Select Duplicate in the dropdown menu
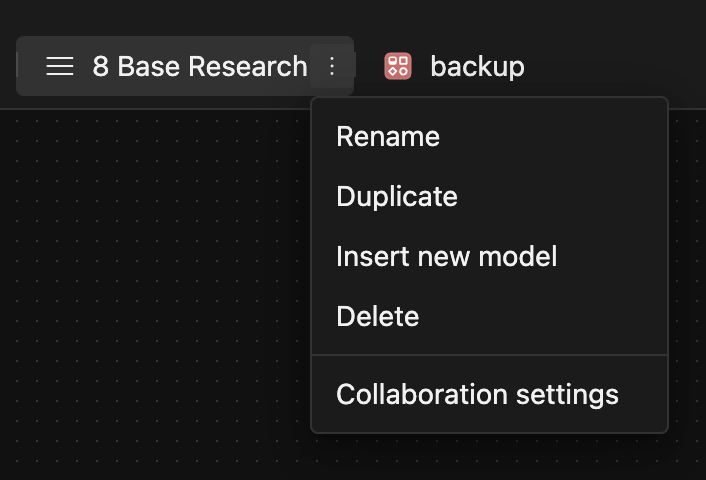 coord(397,196)
